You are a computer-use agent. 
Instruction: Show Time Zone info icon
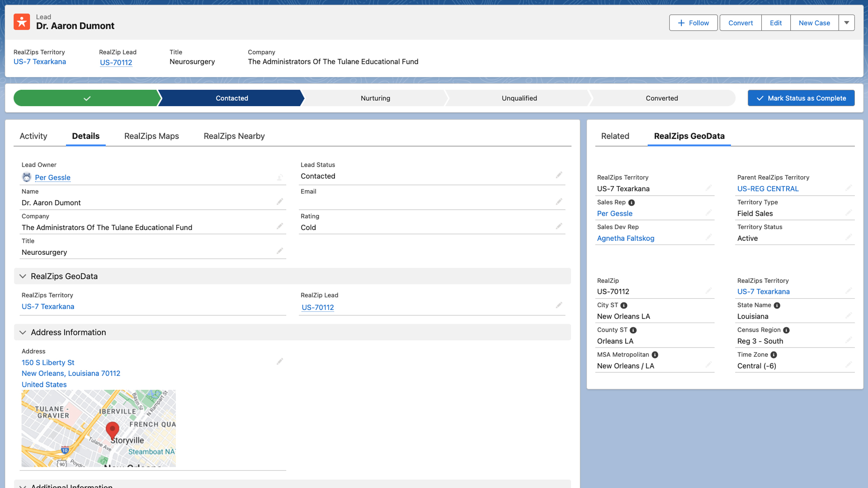point(774,355)
